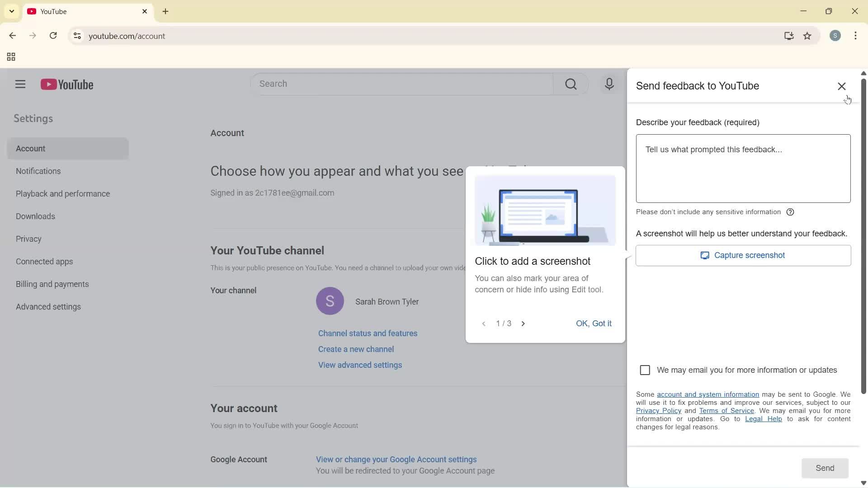This screenshot has width=868, height=488.
Task: Start voice search with microphone icon
Action: tap(609, 84)
